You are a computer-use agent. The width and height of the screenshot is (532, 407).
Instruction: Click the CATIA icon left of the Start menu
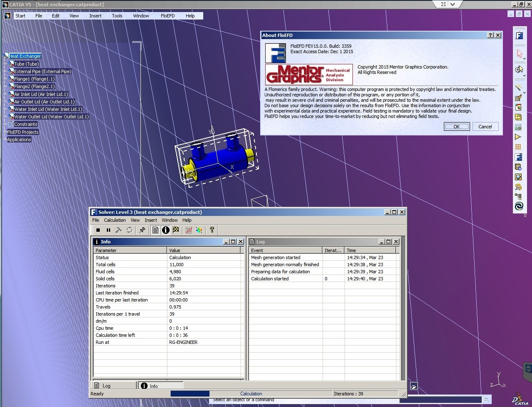click(x=7, y=15)
